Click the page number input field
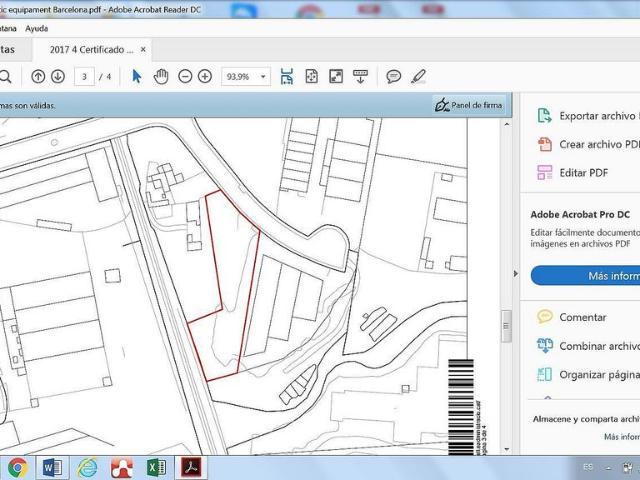640x480 pixels. click(x=86, y=76)
